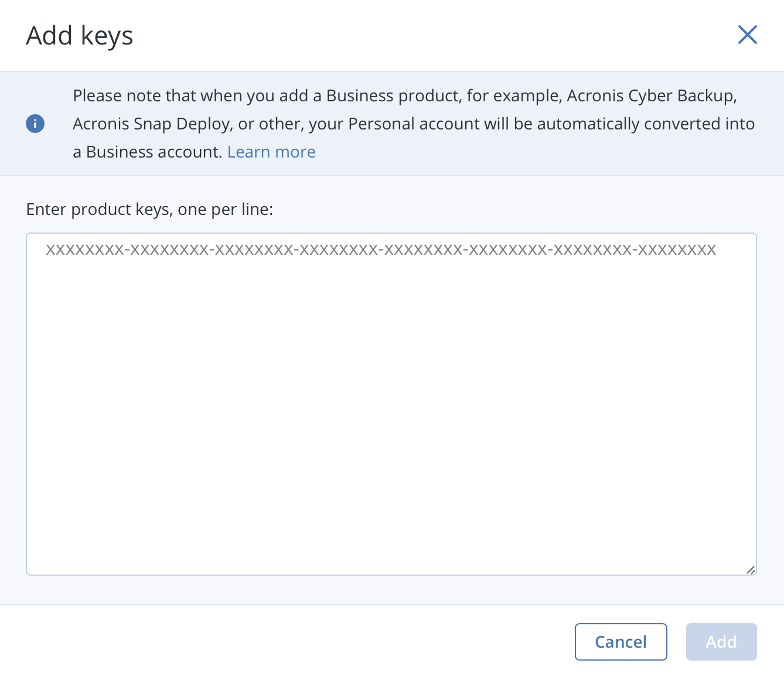The width and height of the screenshot is (784, 677).
Task: Submit keys with the Add button
Action: [721, 642]
